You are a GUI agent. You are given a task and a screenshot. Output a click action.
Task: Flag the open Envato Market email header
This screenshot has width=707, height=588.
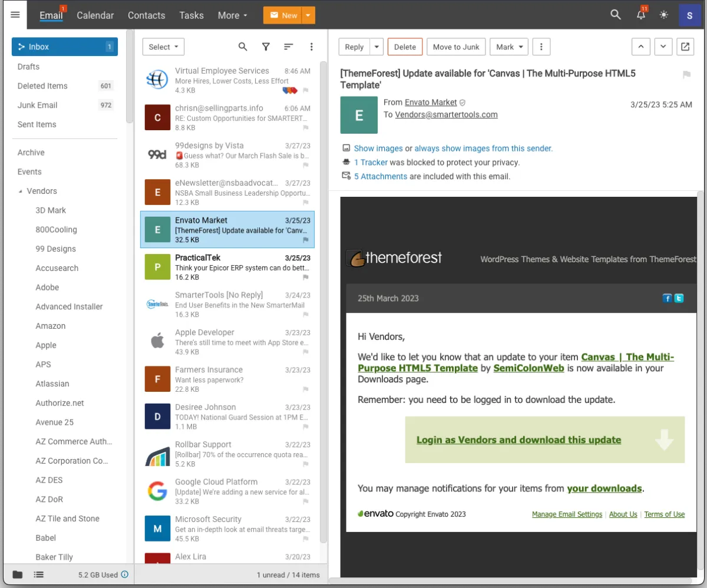(686, 75)
